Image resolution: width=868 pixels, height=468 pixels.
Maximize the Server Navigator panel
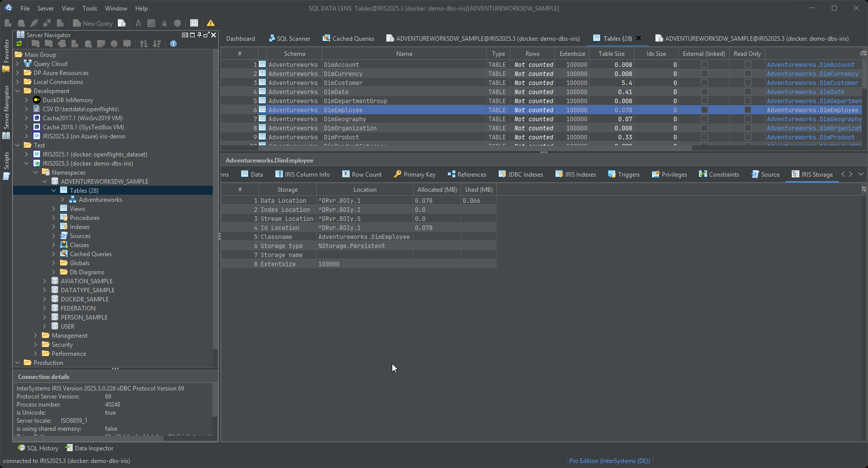[192, 35]
